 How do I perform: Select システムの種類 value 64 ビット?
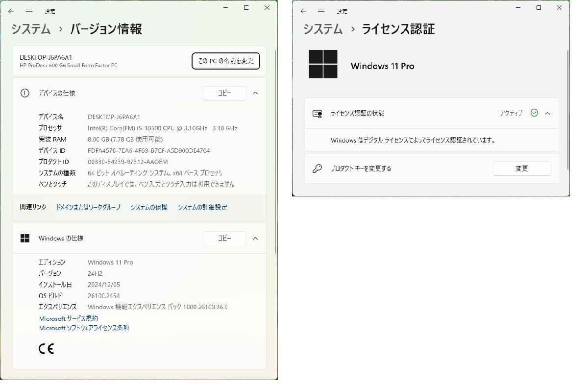click(155, 173)
